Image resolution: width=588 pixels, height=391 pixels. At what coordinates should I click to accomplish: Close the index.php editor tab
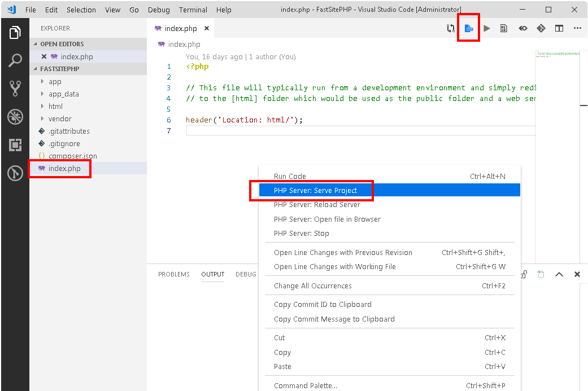[206, 28]
